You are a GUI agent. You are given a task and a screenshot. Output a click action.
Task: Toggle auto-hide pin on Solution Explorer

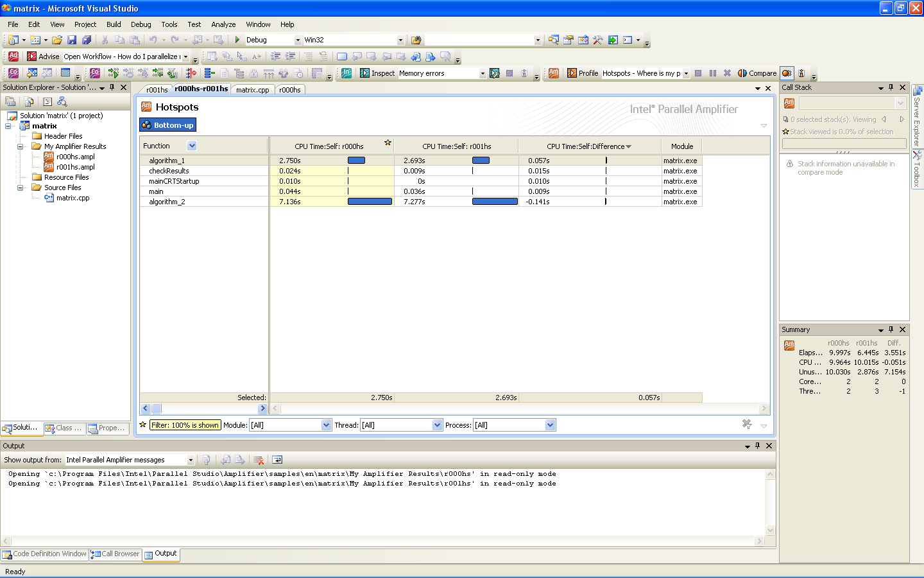[112, 87]
